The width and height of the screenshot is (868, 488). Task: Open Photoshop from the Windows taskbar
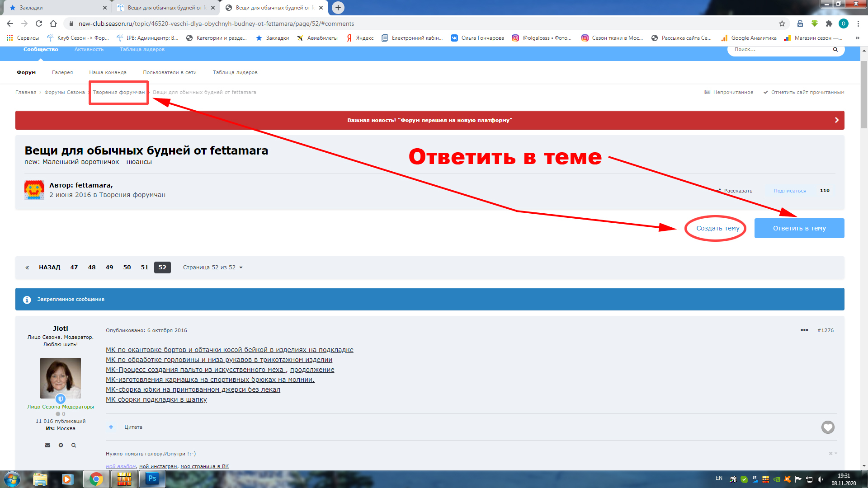pyautogui.click(x=152, y=479)
